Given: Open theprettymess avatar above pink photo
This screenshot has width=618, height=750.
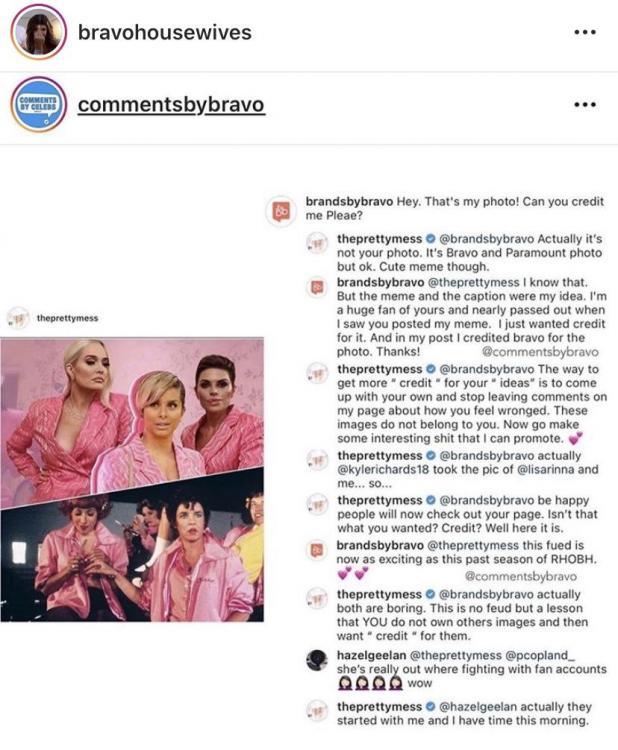Looking at the screenshot, I should tap(18, 318).
